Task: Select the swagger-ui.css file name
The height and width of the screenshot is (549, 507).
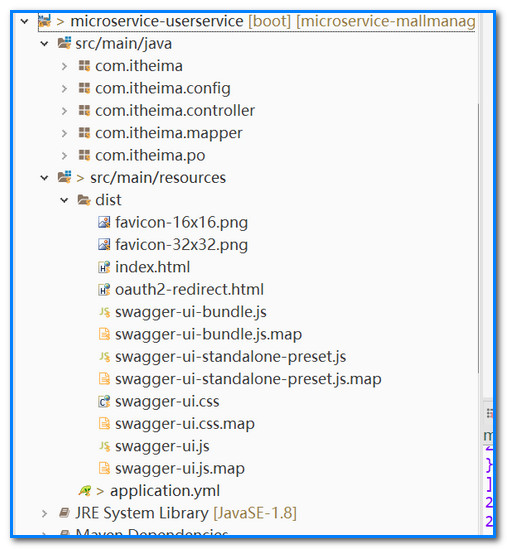Action: (167, 402)
